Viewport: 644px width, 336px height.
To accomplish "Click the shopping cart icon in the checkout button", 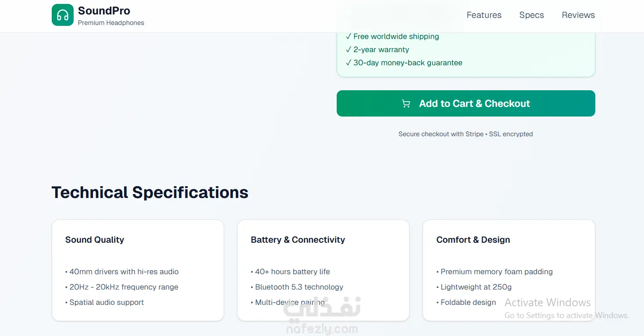I will [406, 104].
